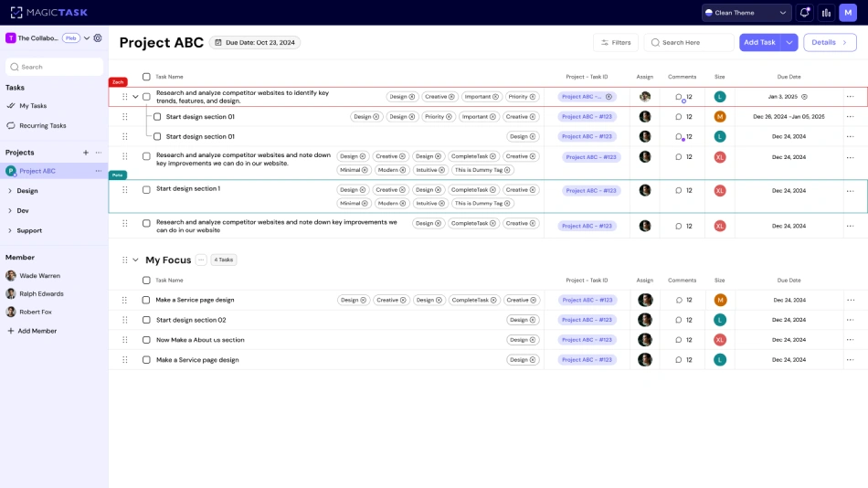Check the Start design section 1 checkbox
This screenshot has width=868, height=488.
(x=146, y=190)
